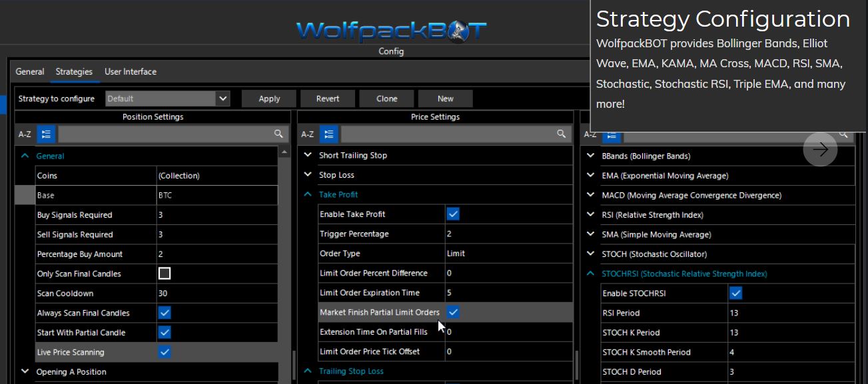Click RSI Period value 13
The width and height of the screenshot is (868, 384).
tap(791, 313)
